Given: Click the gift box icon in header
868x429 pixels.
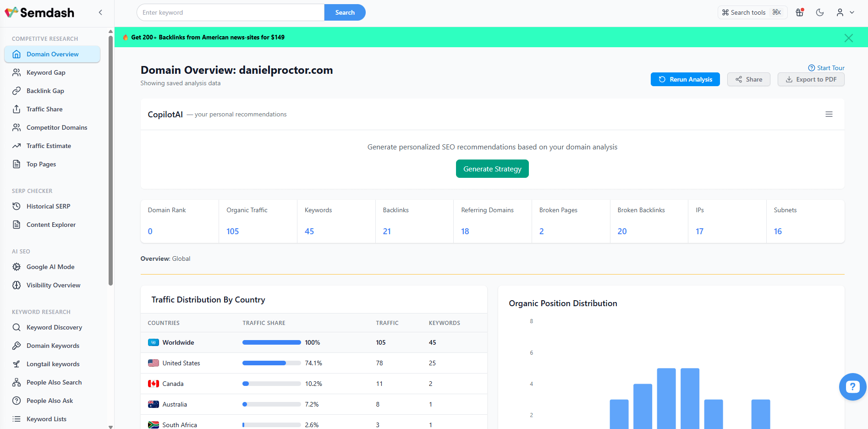Looking at the screenshot, I should tap(800, 12).
